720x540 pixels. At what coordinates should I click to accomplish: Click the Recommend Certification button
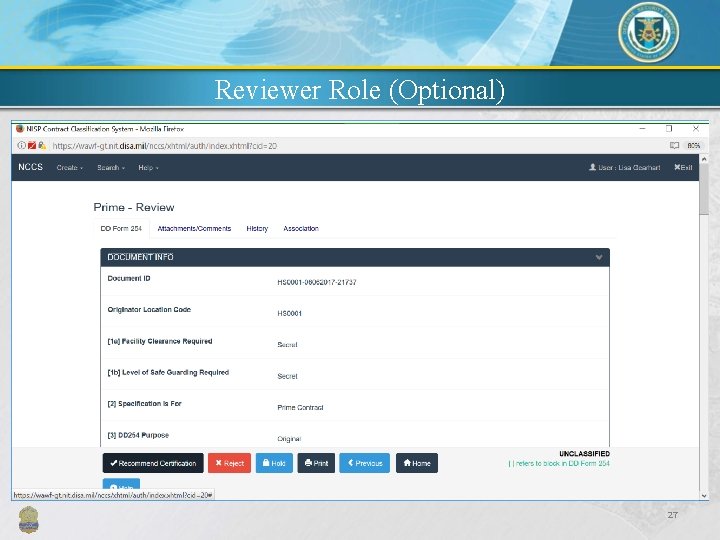(x=153, y=463)
